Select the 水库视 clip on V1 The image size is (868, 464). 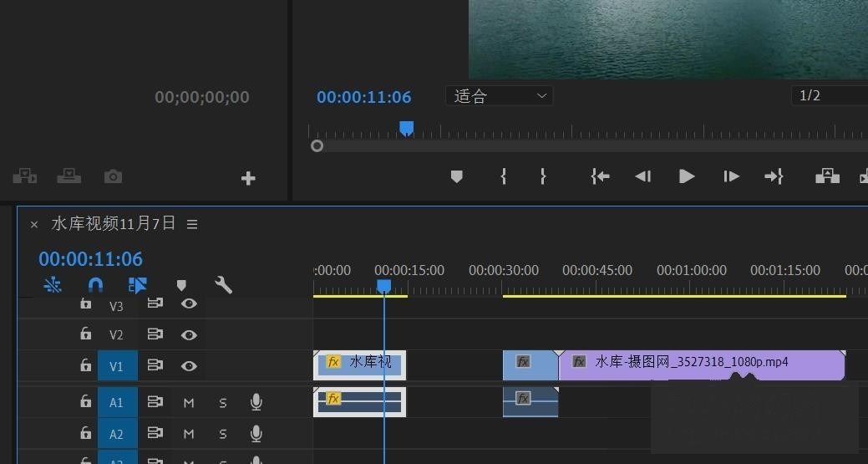tap(359, 365)
